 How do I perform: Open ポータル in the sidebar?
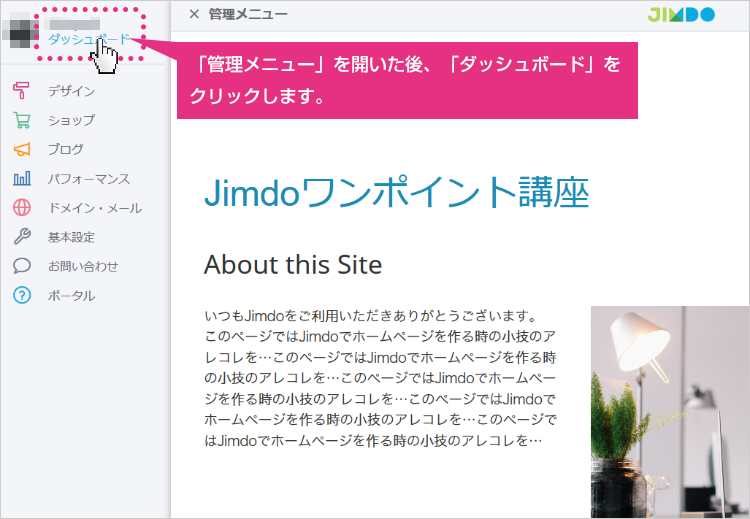pyautogui.click(x=71, y=296)
